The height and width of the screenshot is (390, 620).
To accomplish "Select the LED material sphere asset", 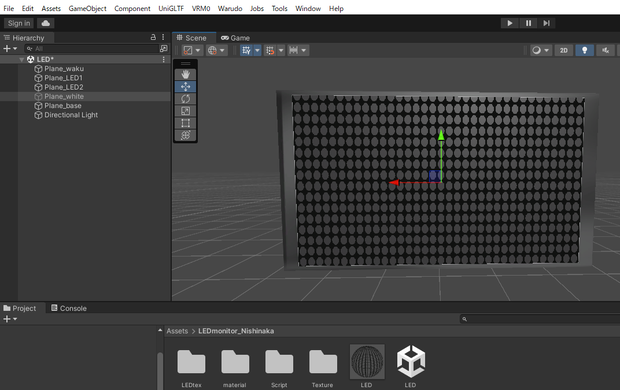I will [x=367, y=367].
